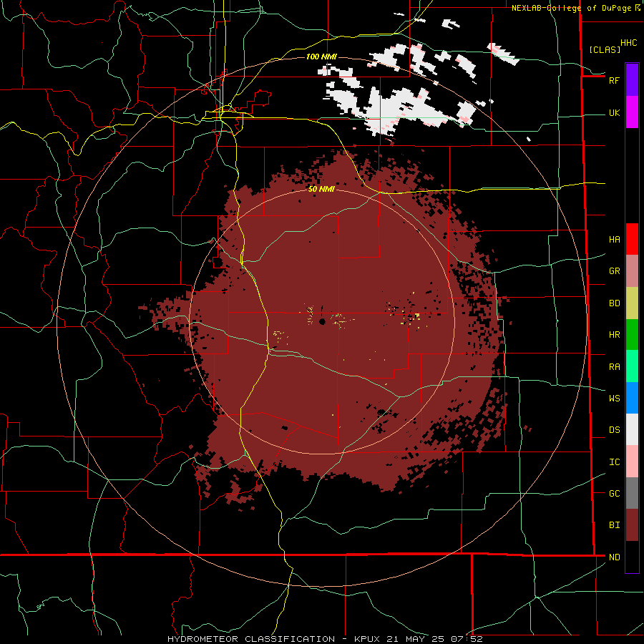Click the BD yellow color swatch
Screen dimensions: 644x644
click(x=632, y=303)
